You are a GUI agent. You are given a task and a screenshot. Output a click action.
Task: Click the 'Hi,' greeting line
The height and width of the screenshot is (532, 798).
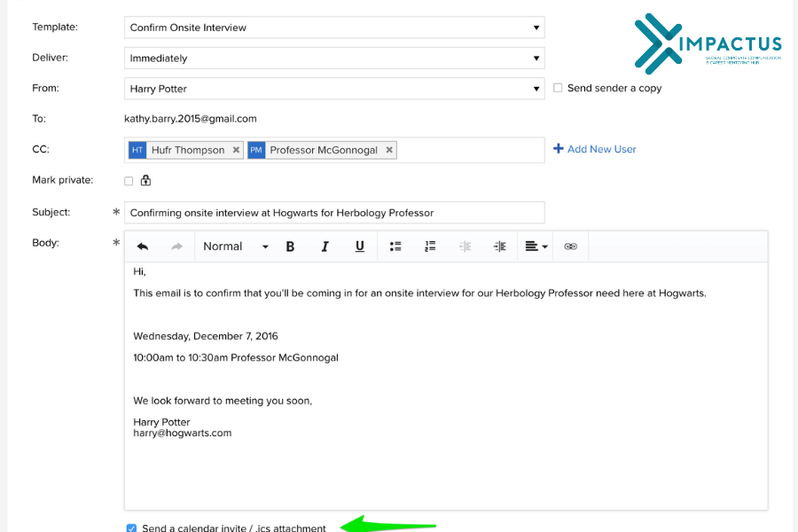click(139, 271)
